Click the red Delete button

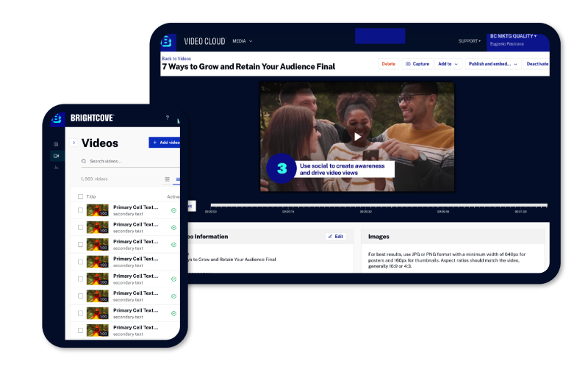click(x=388, y=64)
